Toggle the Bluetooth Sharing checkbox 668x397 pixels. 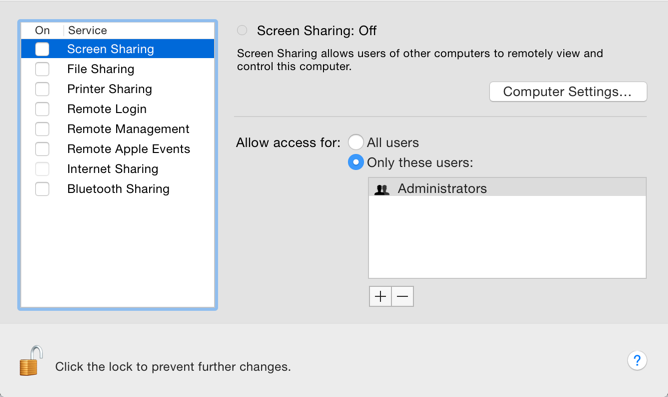coord(42,189)
